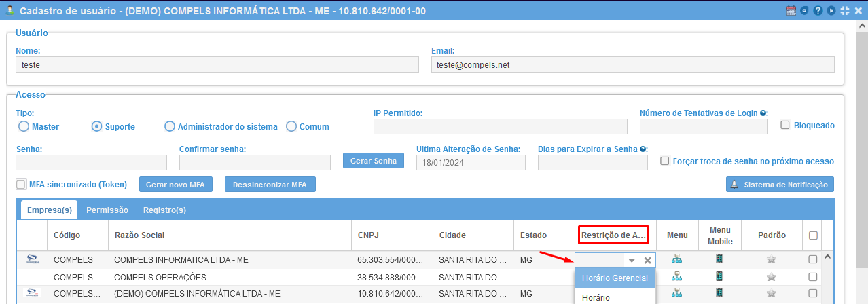Open Sistema de Notificação button
Image resolution: width=868 pixels, height=304 pixels.
[780, 185]
